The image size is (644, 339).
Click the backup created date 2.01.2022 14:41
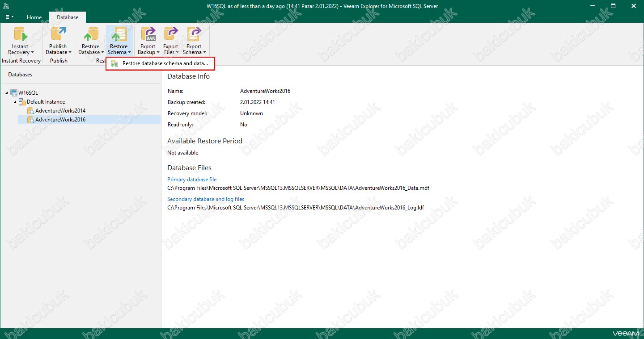tap(258, 102)
